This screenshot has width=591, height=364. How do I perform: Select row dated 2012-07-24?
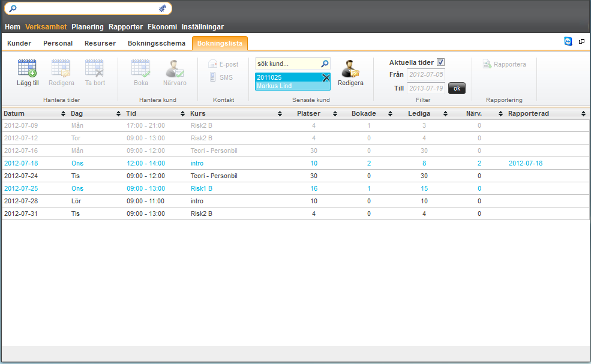coord(295,176)
